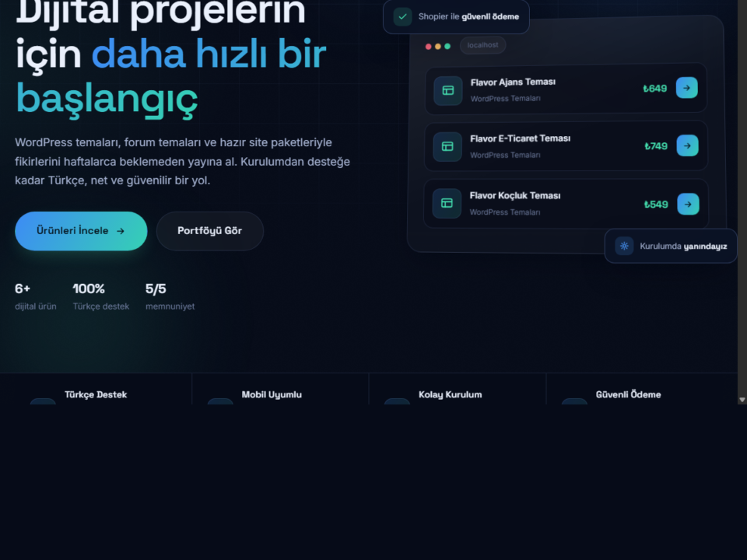
Task: Click the '100%' stat value
Action: 89,289
